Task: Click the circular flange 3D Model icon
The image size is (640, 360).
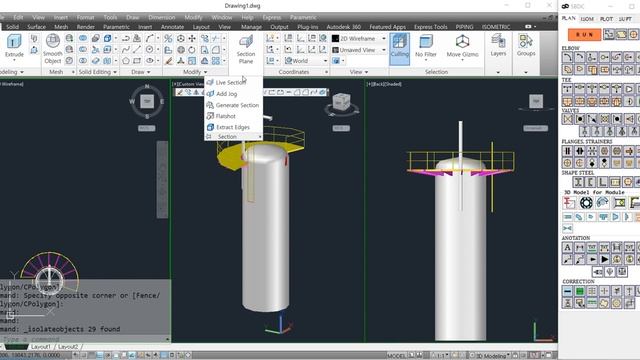Action: 586,202
